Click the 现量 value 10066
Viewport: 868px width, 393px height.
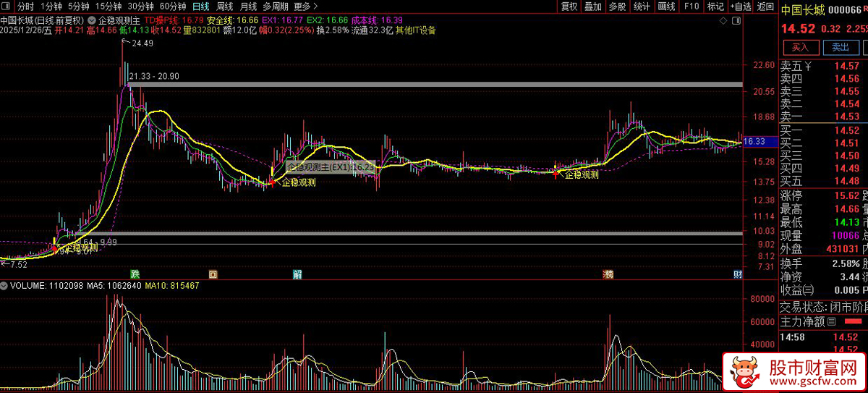point(846,235)
